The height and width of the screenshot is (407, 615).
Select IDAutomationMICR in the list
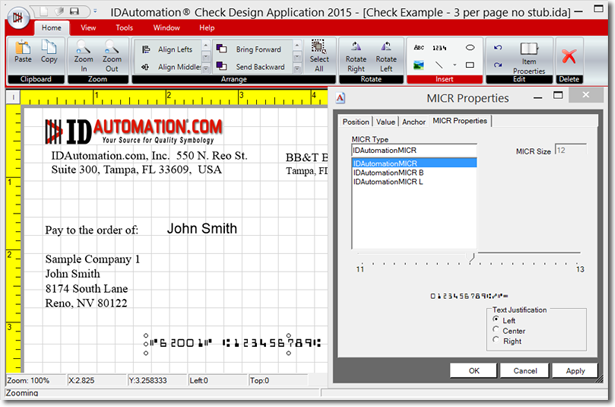click(414, 163)
